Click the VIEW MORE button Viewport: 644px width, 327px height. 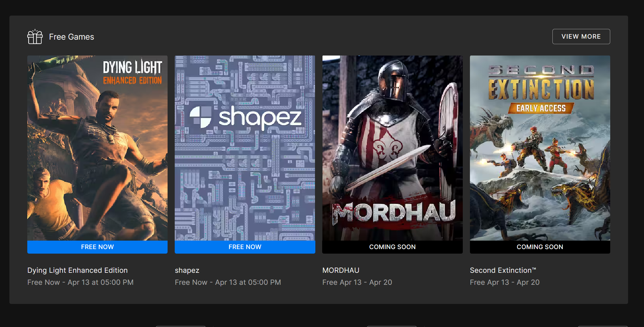581,36
